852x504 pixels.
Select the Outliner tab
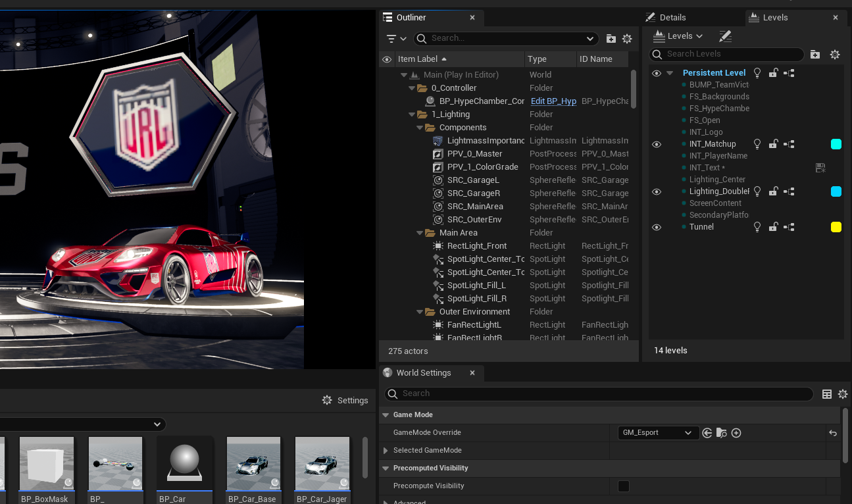click(411, 18)
